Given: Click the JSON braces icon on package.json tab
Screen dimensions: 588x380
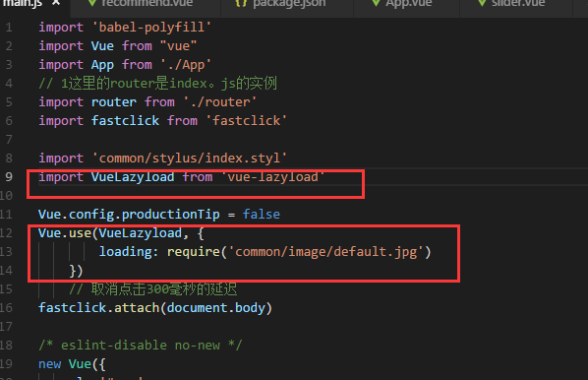Looking at the screenshot, I should pyautogui.click(x=241, y=3).
